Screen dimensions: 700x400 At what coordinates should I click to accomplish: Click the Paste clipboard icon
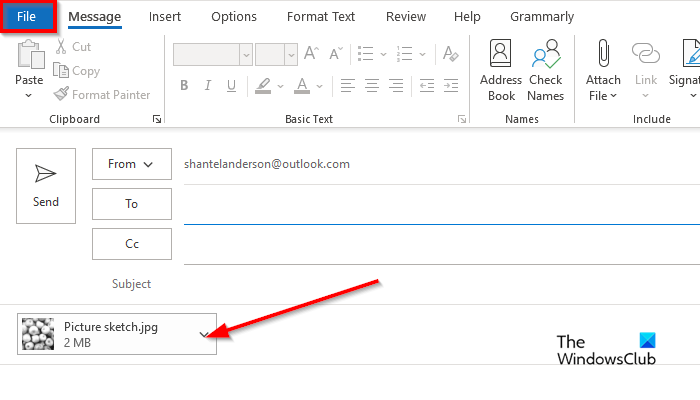(x=29, y=55)
